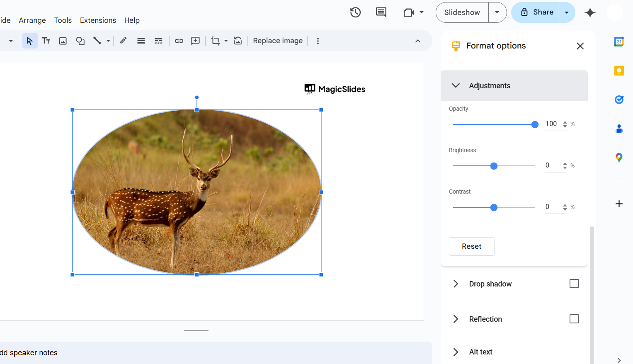
Task: Click Replace image
Action: [x=278, y=41]
